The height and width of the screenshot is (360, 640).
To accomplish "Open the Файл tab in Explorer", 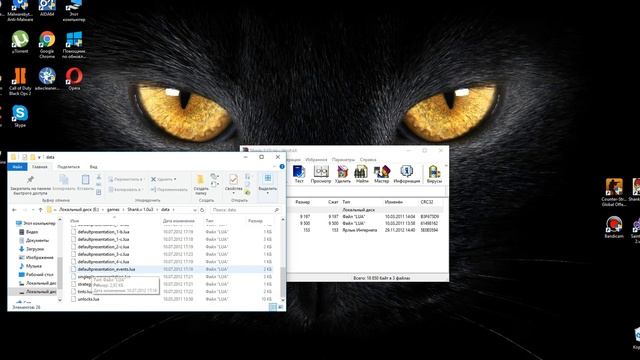I will (x=17, y=167).
